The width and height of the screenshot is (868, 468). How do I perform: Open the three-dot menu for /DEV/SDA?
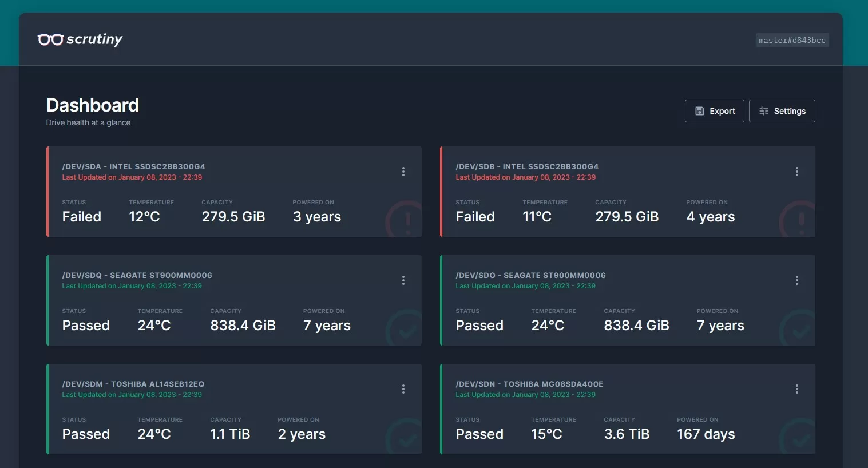(403, 172)
